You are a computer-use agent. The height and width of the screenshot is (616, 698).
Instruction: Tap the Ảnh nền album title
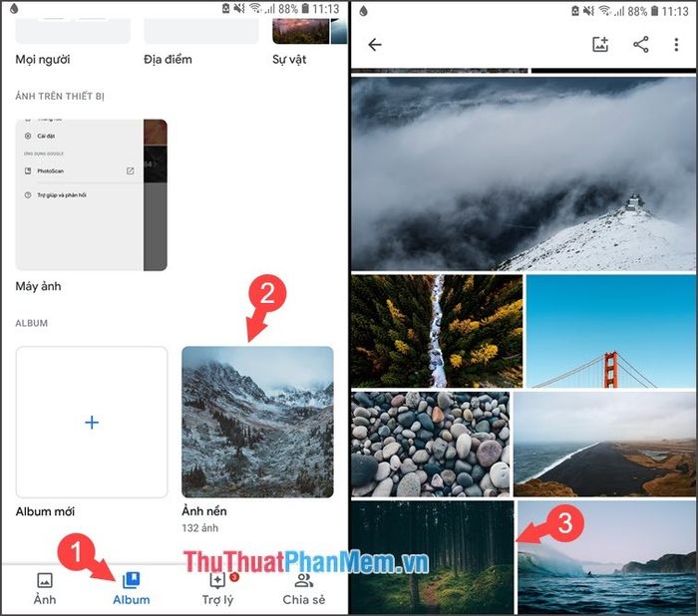click(204, 511)
